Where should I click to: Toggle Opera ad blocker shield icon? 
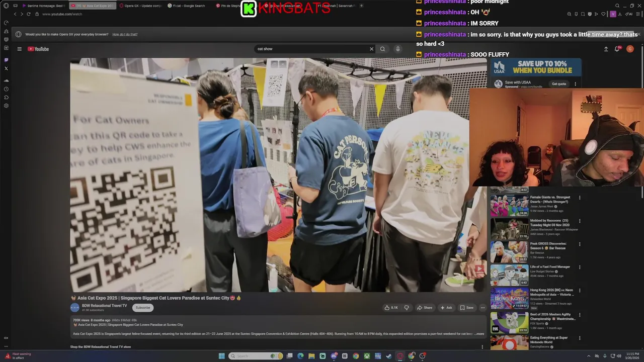(x=590, y=14)
